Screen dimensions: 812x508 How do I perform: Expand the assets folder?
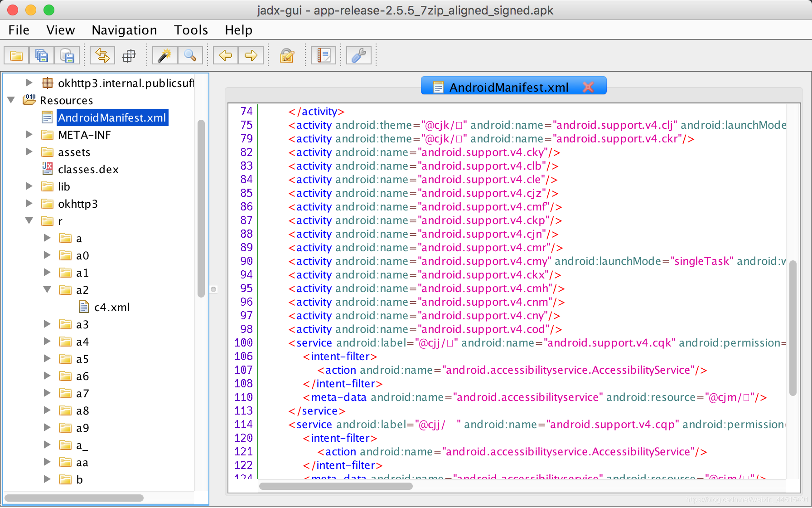point(29,151)
